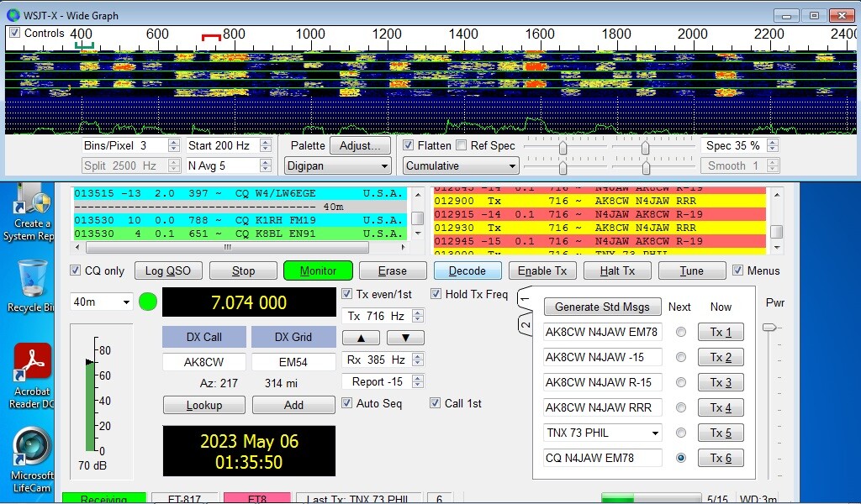Click the green status indicator circle
Image resolution: width=861 pixels, height=504 pixels.
point(148,302)
